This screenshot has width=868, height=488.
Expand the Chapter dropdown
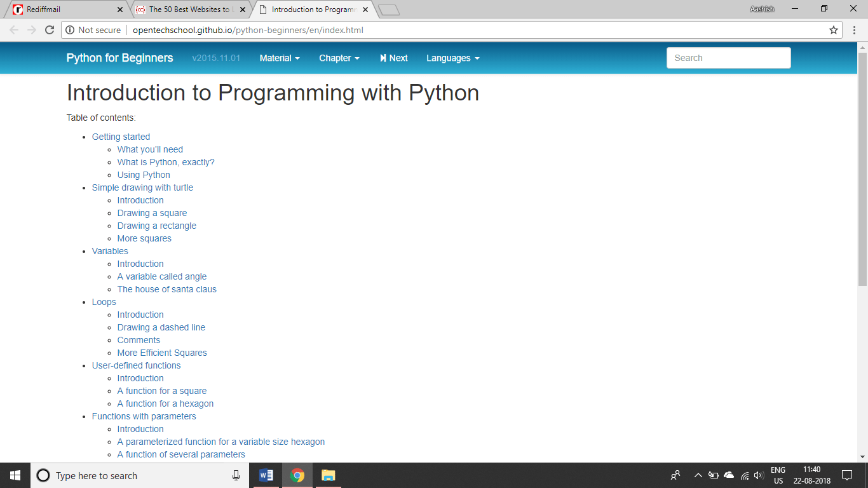339,58
